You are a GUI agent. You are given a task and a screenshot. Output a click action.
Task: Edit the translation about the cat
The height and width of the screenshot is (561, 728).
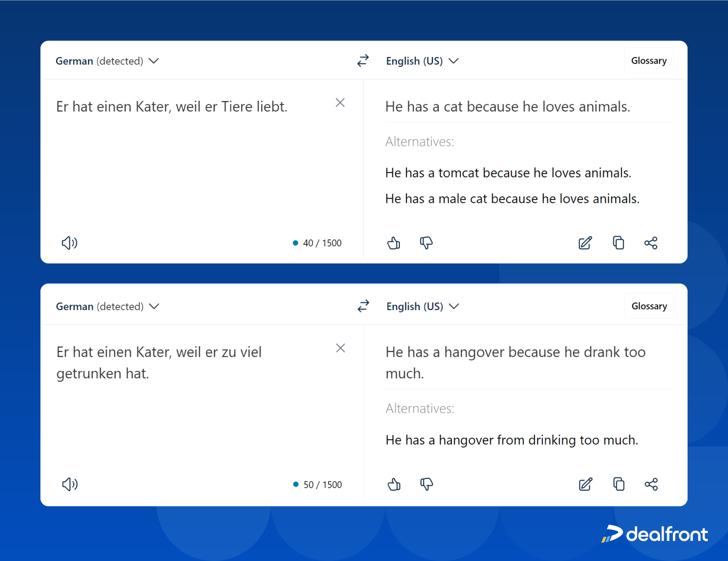pyautogui.click(x=585, y=243)
